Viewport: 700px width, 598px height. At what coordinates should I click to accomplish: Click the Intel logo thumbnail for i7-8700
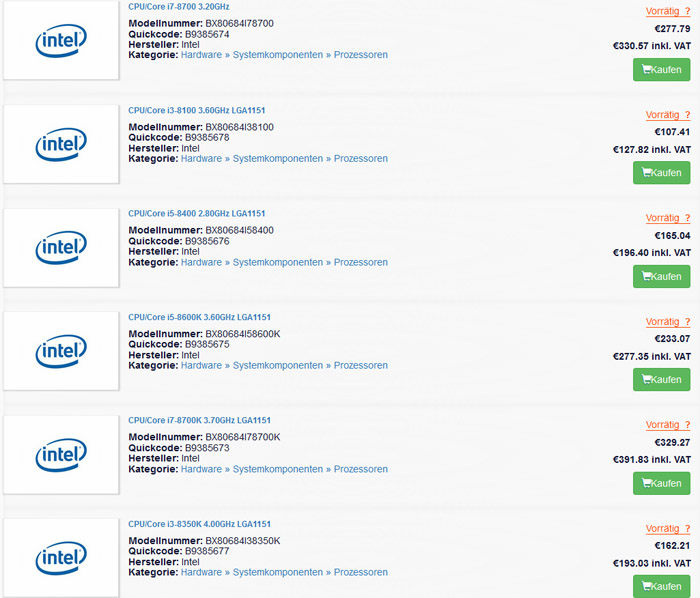coord(61,41)
